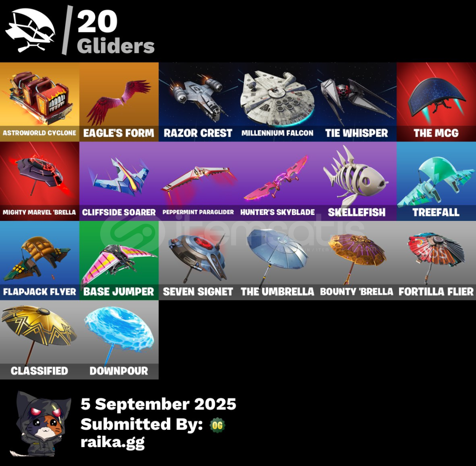Click the Mighty Marvel 'Brella tile
This screenshot has width=476, height=466.
pos(39,181)
